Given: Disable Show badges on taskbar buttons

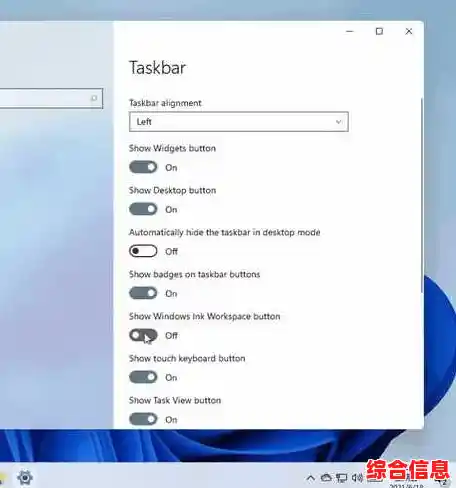Looking at the screenshot, I should (143, 293).
